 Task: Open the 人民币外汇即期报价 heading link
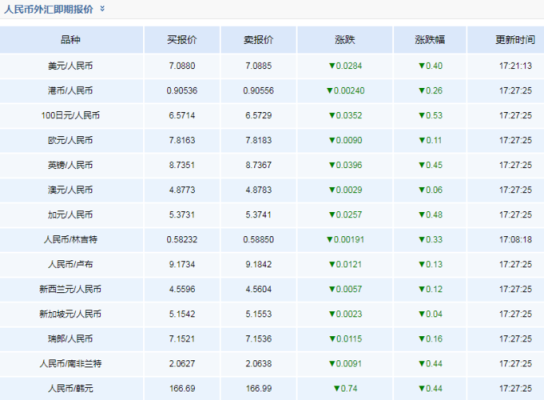[x=49, y=9]
